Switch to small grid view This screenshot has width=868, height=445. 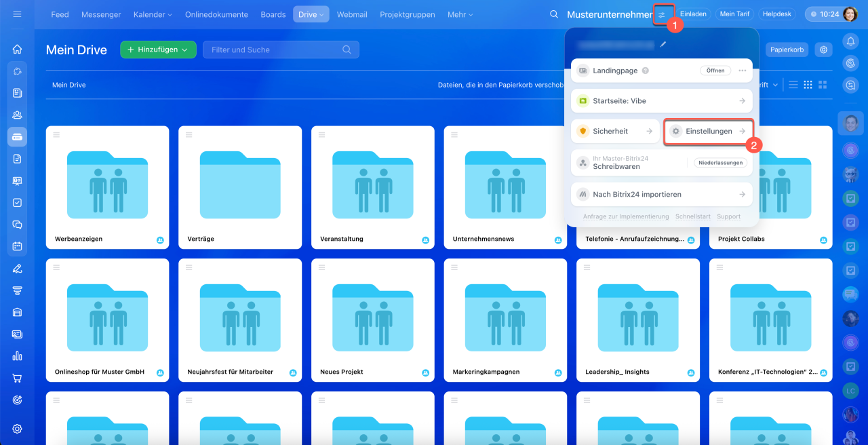pyautogui.click(x=808, y=85)
